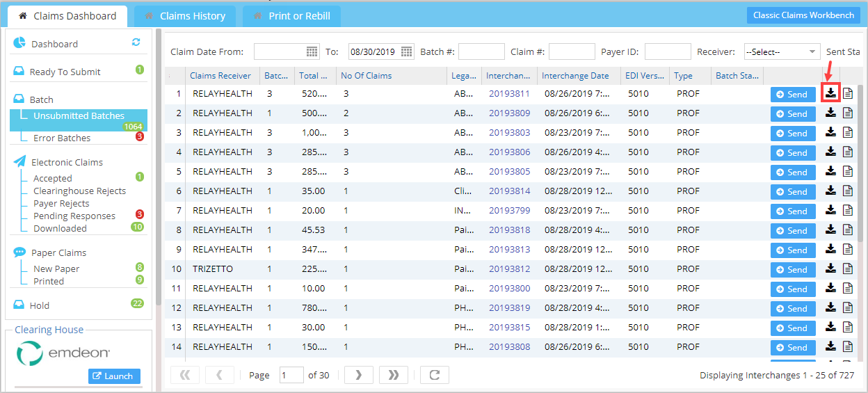
Task: Select Error Batches in sidebar
Action: click(x=62, y=138)
